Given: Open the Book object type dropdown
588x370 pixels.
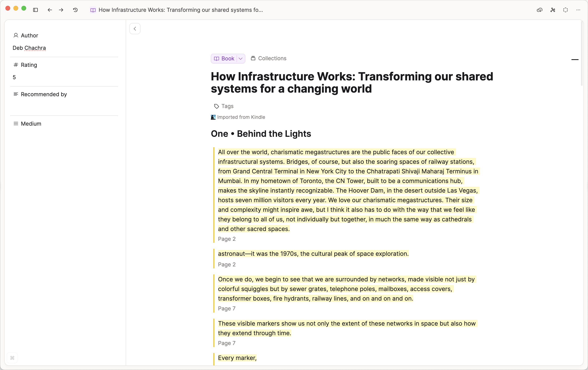Looking at the screenshot, I should pos(240,58).
